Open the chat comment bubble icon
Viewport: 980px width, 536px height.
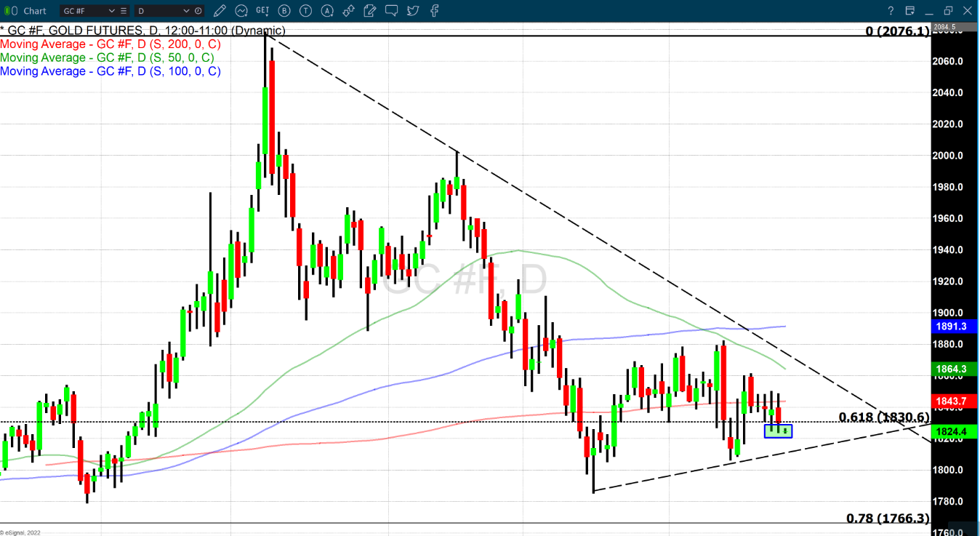392,11
